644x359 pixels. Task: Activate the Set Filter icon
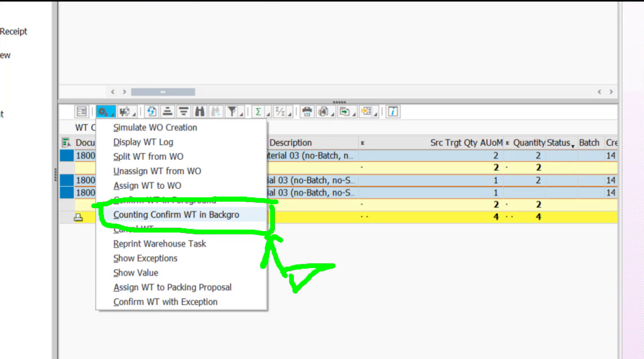pos(231,112)
